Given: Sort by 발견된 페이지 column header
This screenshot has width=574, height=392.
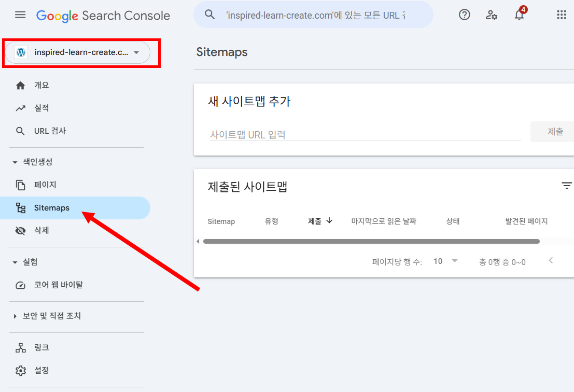Looking at the screenshot, I should [x=526, y=221].
